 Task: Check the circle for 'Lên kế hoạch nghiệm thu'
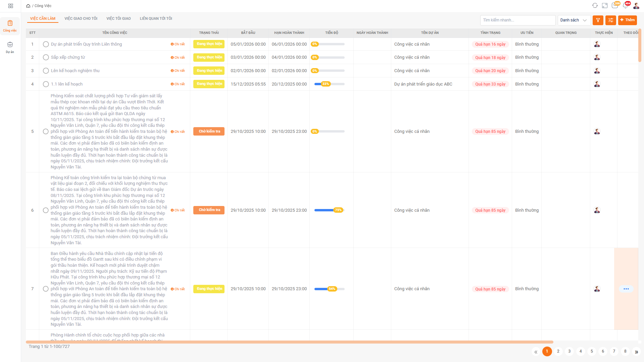click(46, 71)
